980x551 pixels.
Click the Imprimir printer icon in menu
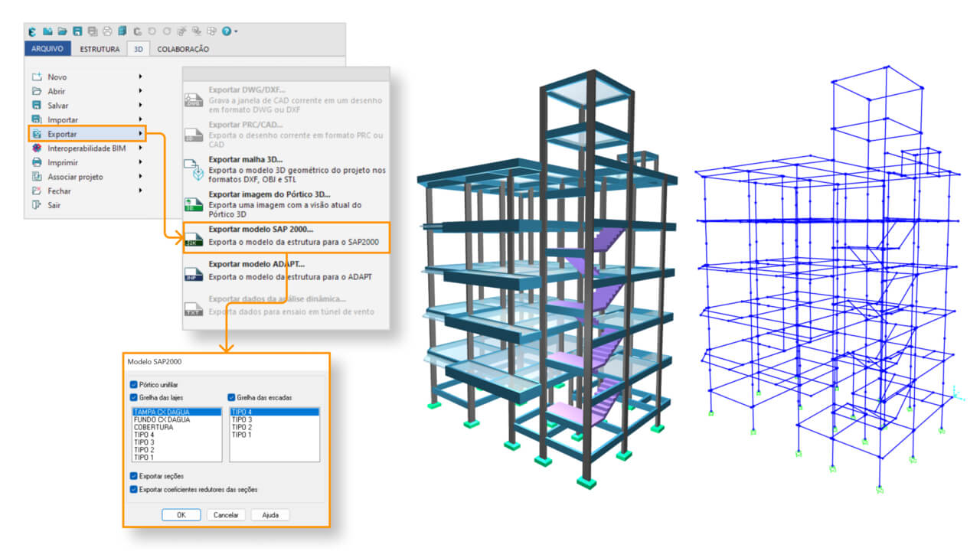(36, 162)
